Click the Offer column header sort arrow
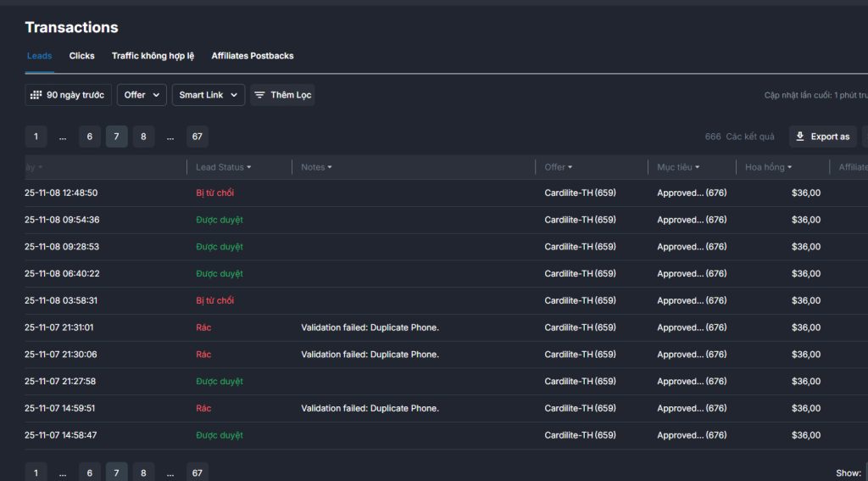868x481 pixels. pyautogui.click(x=570, y=168)
